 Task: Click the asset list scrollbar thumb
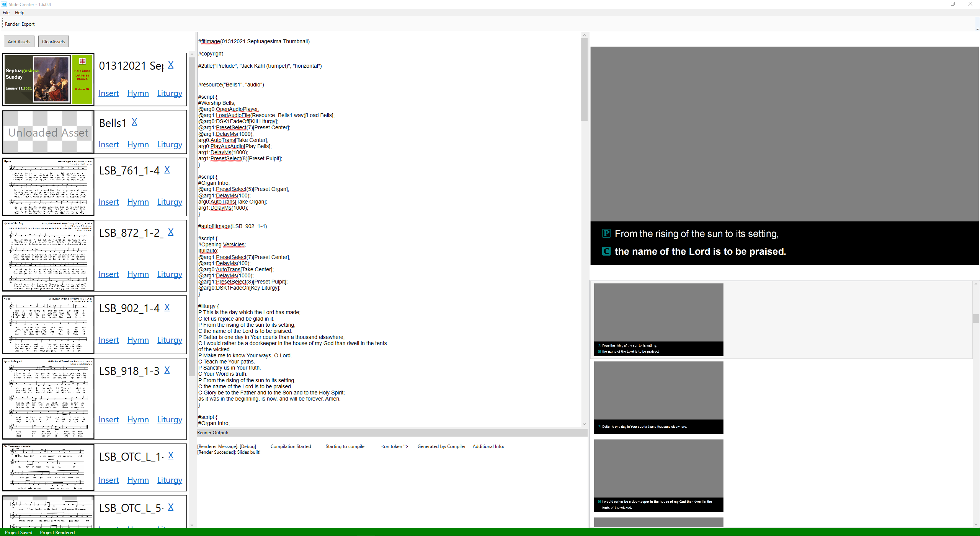point(192,216)
